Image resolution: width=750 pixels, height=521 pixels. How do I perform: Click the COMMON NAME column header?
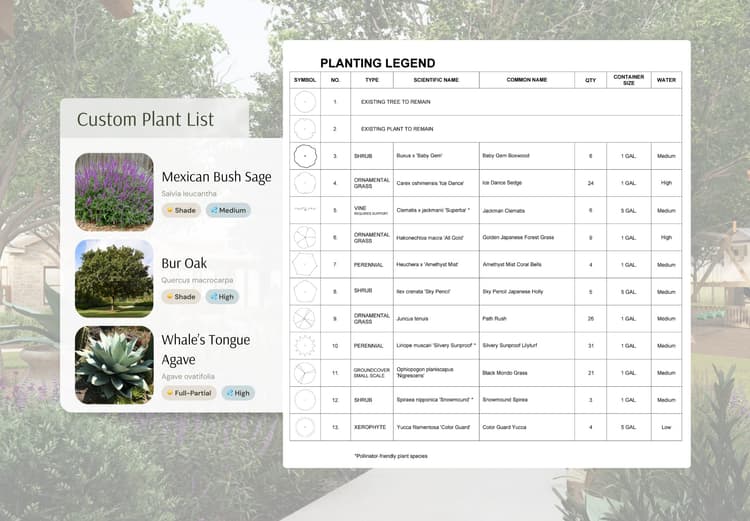[x=527, y=80]
